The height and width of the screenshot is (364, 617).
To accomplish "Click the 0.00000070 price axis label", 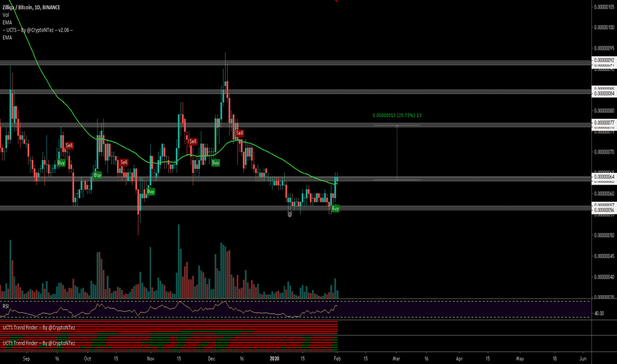I will coord(604,152).
